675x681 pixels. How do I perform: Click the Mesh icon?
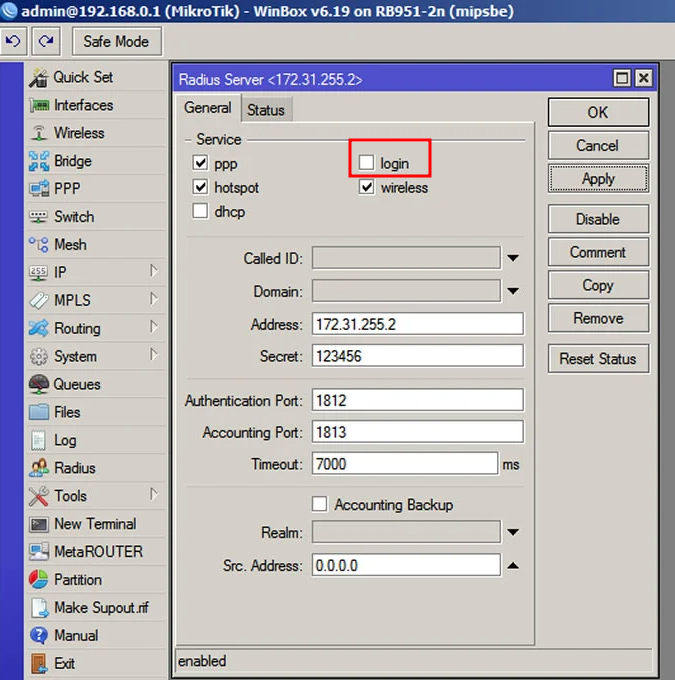[x=39, y=245]
